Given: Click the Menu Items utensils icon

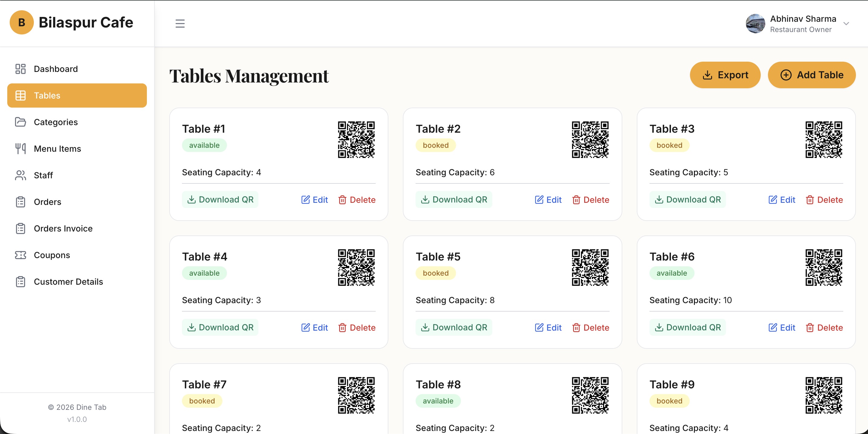Looking at the screenshot, I should [21, 149].
